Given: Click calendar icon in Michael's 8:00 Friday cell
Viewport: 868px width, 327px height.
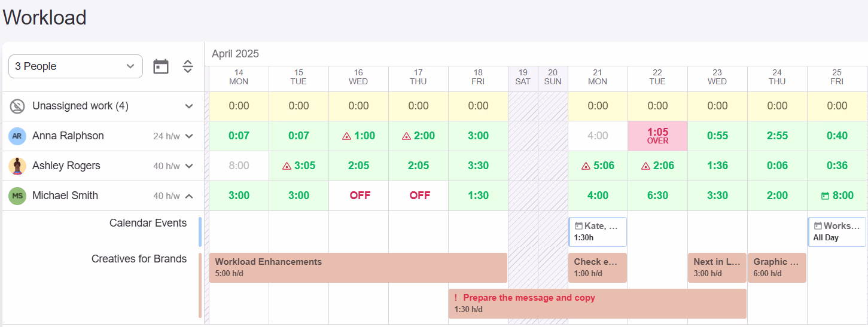Looking at the screenshot, I should (x=825, y=196).
